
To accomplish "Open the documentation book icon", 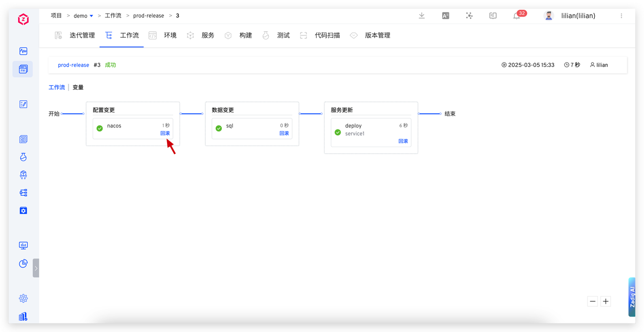I will coord(493,16).
